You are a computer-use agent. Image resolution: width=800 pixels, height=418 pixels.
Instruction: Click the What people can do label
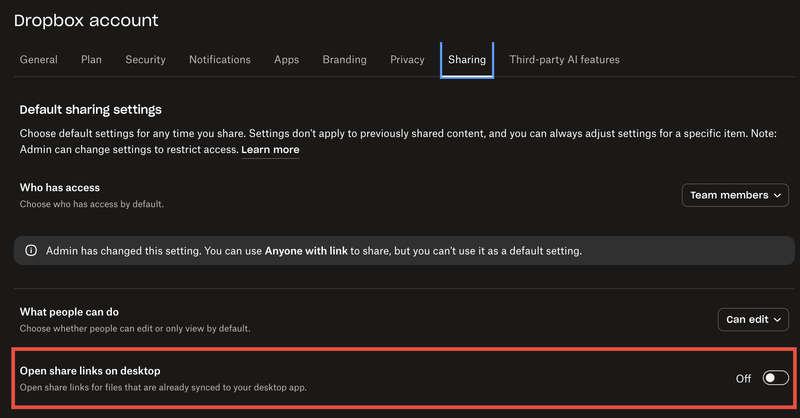tap(69, 312)
